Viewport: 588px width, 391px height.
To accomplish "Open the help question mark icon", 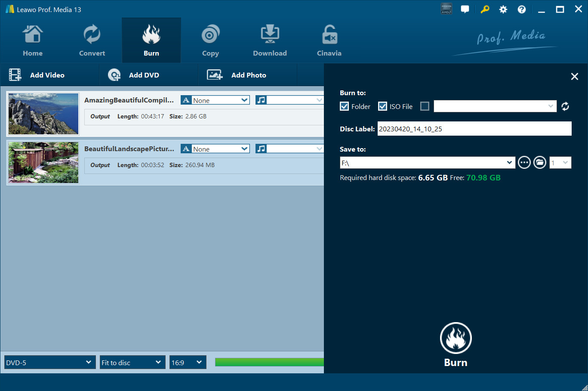I will coord(521,9).
